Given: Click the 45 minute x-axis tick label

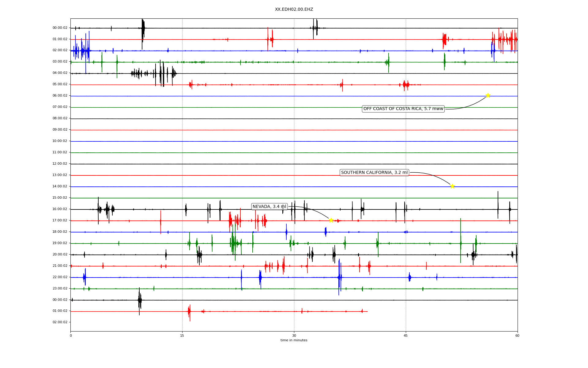Looking at the screenshot, I should coord(405,336).
